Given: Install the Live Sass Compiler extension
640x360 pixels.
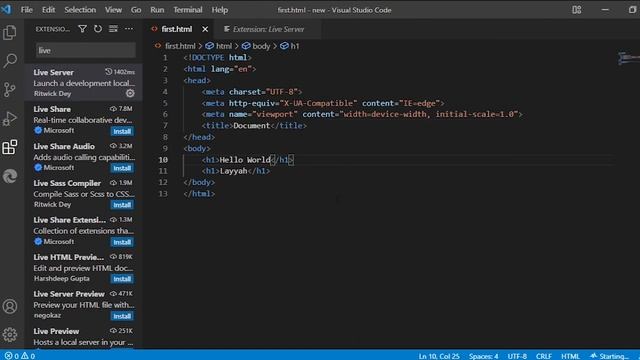Looking at the screenshot, I should [122, 204].
